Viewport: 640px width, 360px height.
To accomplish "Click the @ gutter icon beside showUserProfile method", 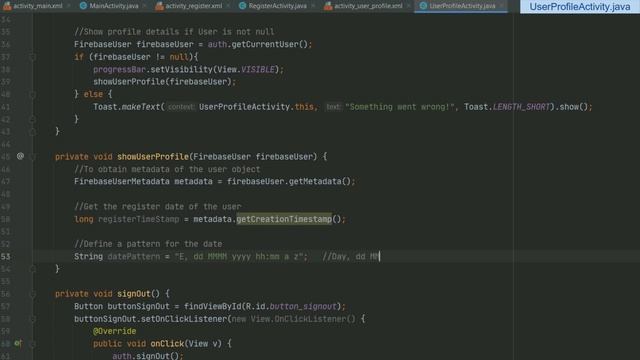I will click(x=20, y=156).
